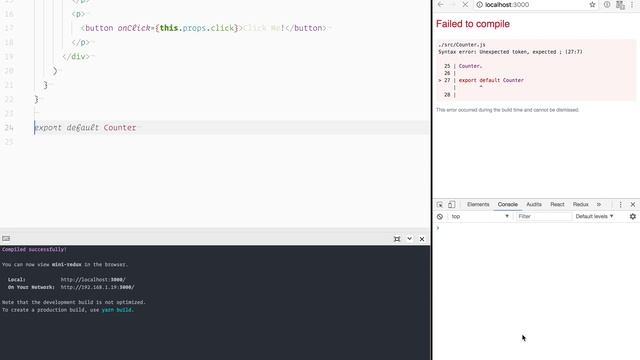Click the closing </p> tag on line 18
Viewport: 640px width, 360px height.
click(x=80, y=42)
